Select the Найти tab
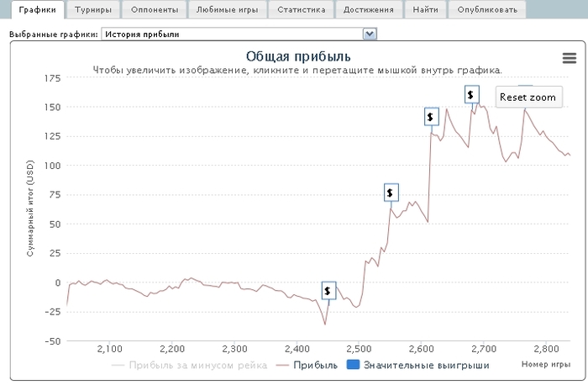Viewport: 588px width, 385px height. [x=425, y=10]
